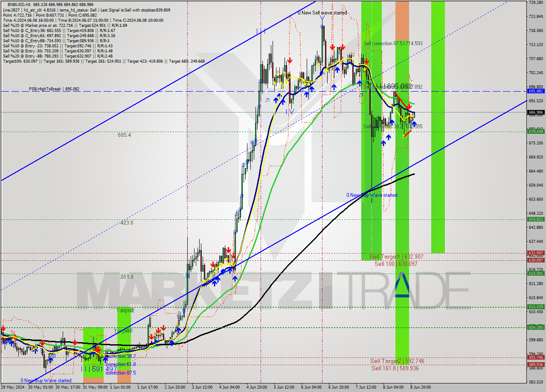The height and width of the screenshot is (392, 546).
Task: Select the large black 695.082 chart label
Action: 400,86
